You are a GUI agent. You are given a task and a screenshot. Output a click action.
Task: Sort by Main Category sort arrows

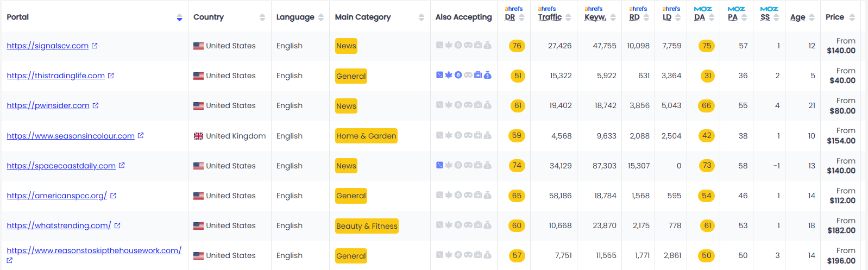click(422, 17)
